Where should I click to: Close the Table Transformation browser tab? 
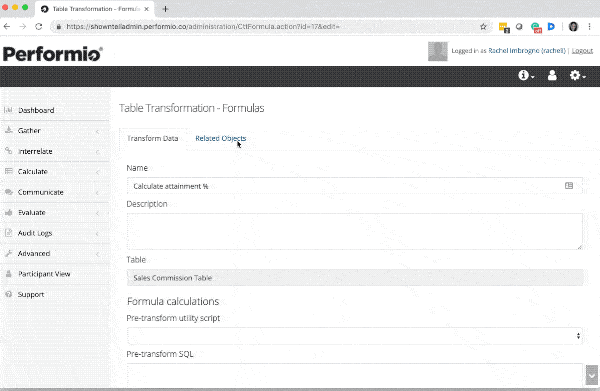point(147,9)
